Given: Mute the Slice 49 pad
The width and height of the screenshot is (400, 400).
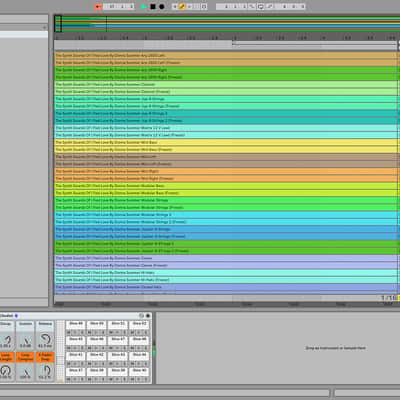Looking at the screenshot, I should coord(69,332).
